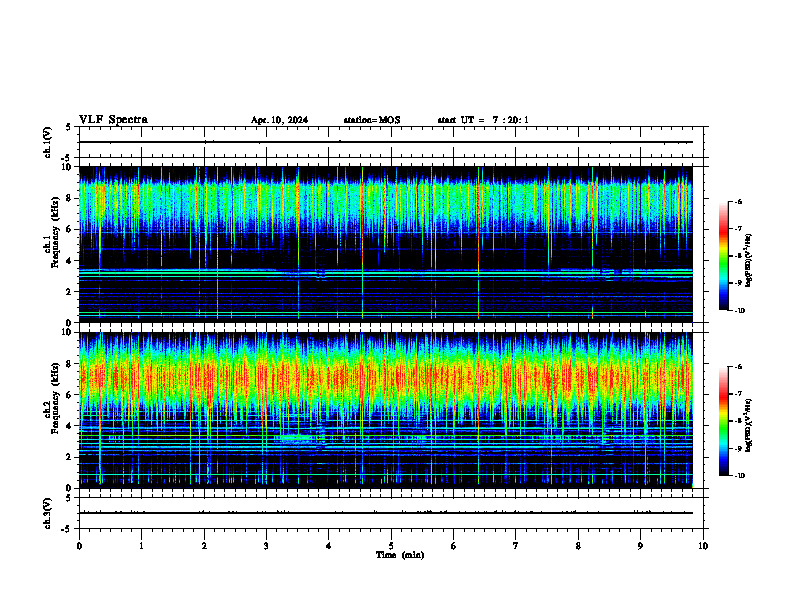Click the "-10" value on ch.2 color bar
The image size is (792, 612).
point(739,476)
